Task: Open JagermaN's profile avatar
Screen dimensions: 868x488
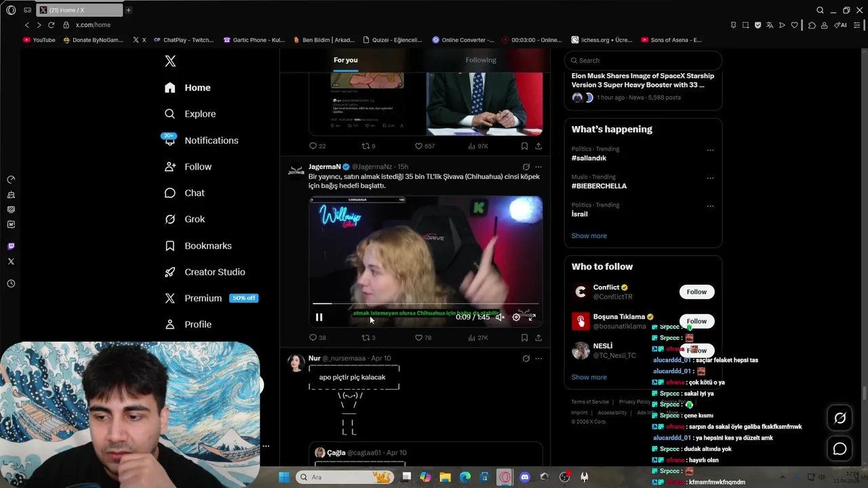Action: [296, 171]
